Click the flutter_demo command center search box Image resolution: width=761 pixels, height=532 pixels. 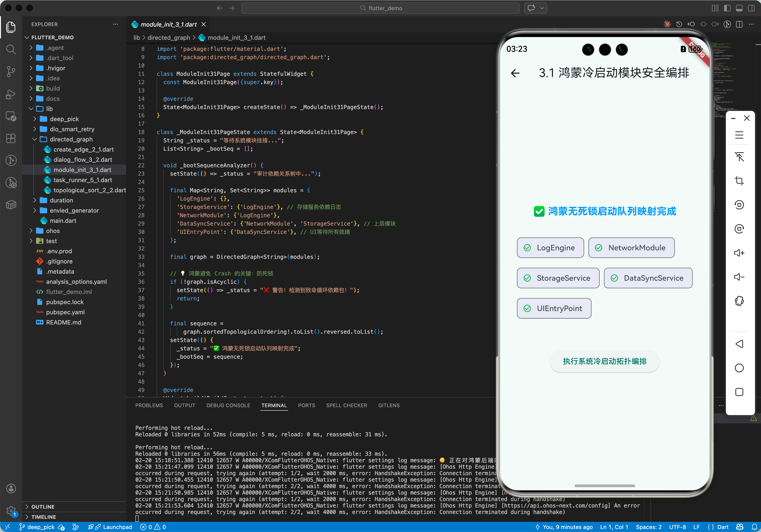pyautogui.click(x=380, y=8)
